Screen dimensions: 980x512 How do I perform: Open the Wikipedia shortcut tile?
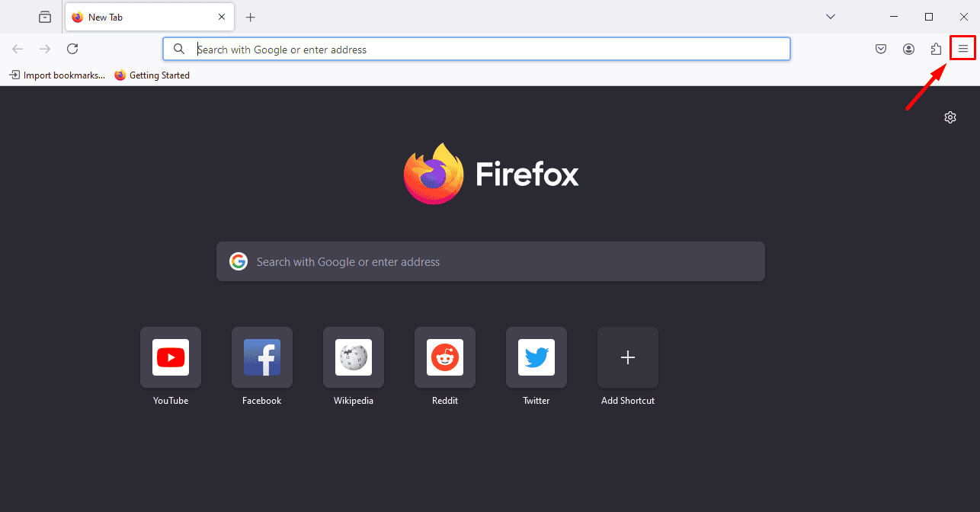(x=354, y=357)
